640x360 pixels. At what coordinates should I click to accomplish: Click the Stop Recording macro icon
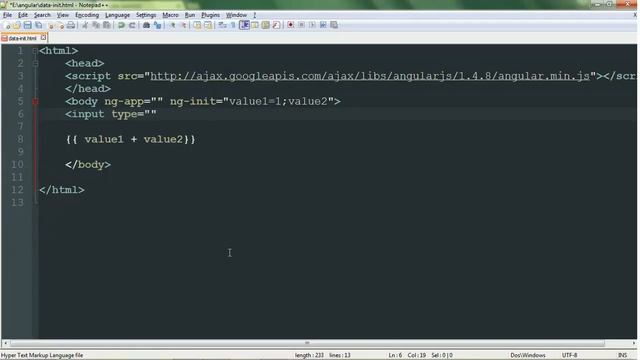point(301,25)
